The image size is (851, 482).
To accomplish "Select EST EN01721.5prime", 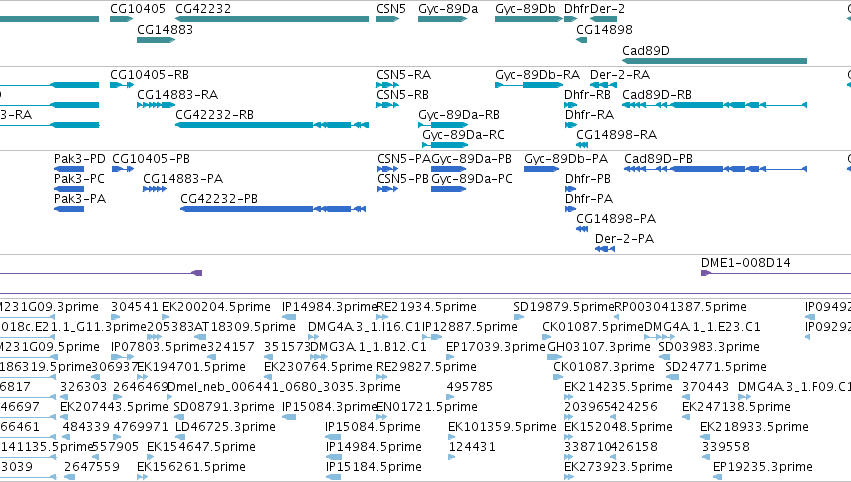I will point(427,408).
